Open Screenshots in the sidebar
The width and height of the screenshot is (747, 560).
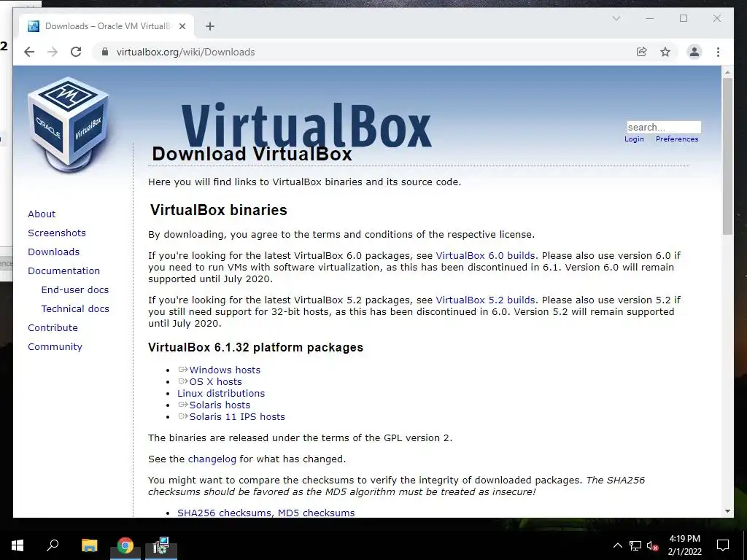(x=57, y=233)
